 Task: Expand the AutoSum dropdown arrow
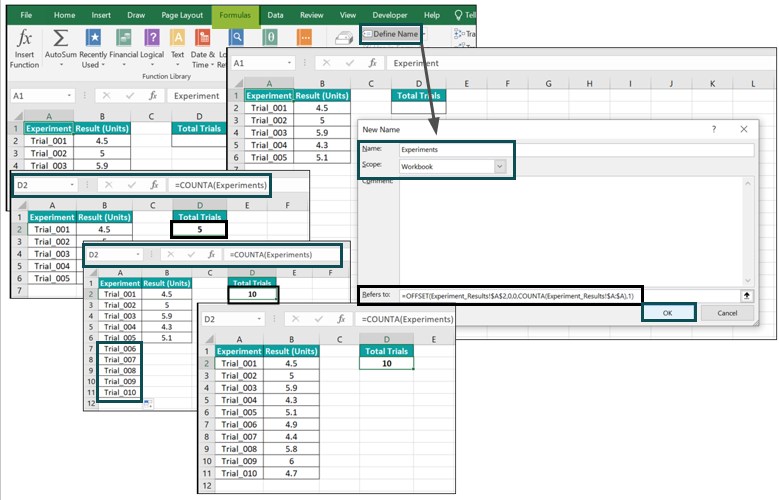coord(61,65)
